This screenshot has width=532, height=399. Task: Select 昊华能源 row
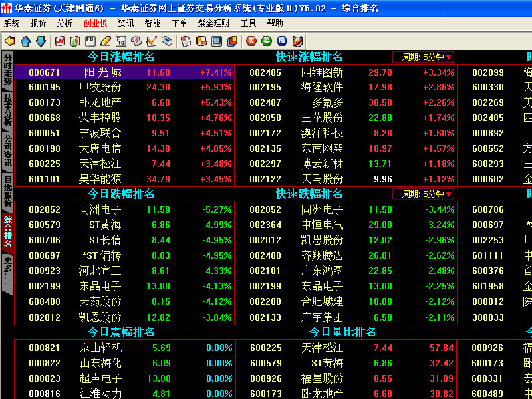(x=124, y=179)
